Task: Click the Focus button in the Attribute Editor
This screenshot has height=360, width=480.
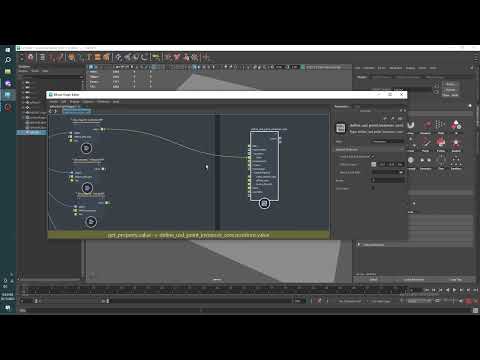Action: 450,84
